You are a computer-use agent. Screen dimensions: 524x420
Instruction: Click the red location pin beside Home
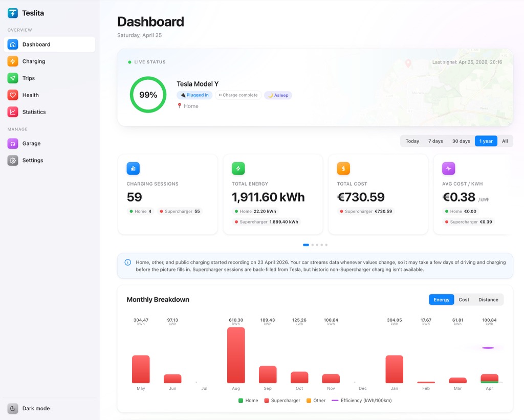click(x=180, y=105)
